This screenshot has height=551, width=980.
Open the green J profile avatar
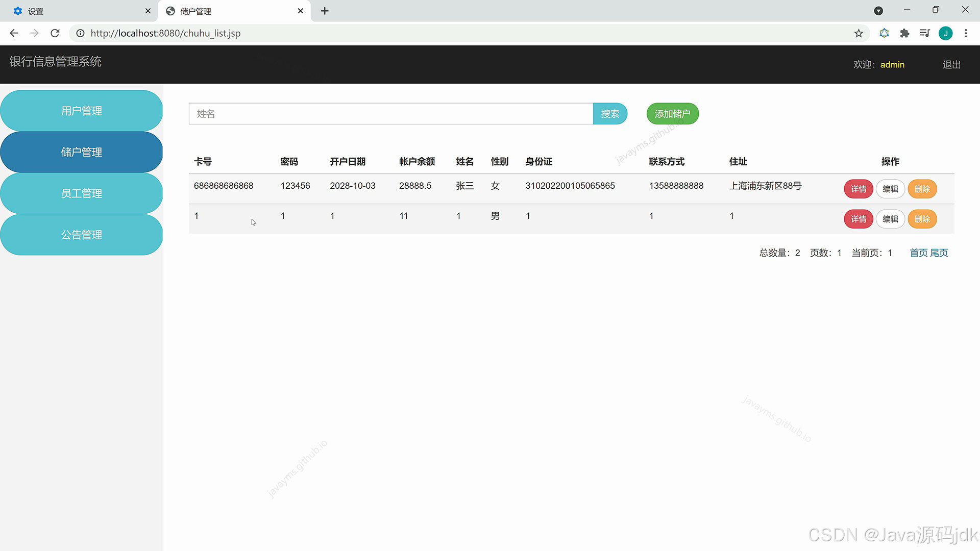point(945,33)
